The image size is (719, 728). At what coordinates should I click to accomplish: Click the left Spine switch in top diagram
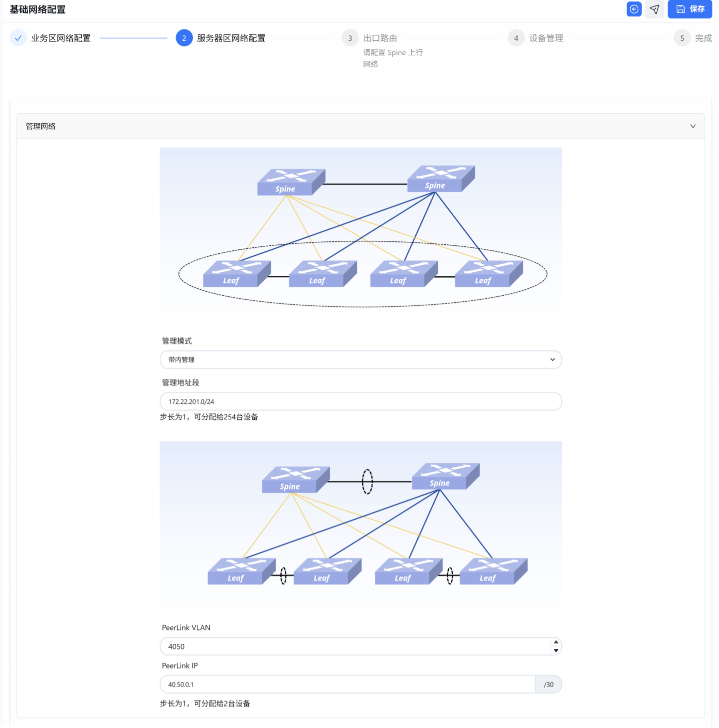click(x=291, y=182)
